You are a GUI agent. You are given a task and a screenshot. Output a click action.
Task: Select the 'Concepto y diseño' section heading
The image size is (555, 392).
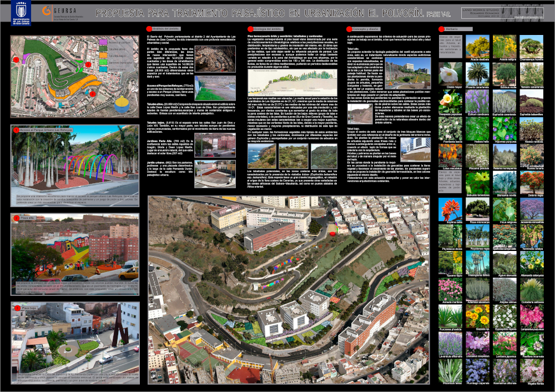[x=367, y=29]
